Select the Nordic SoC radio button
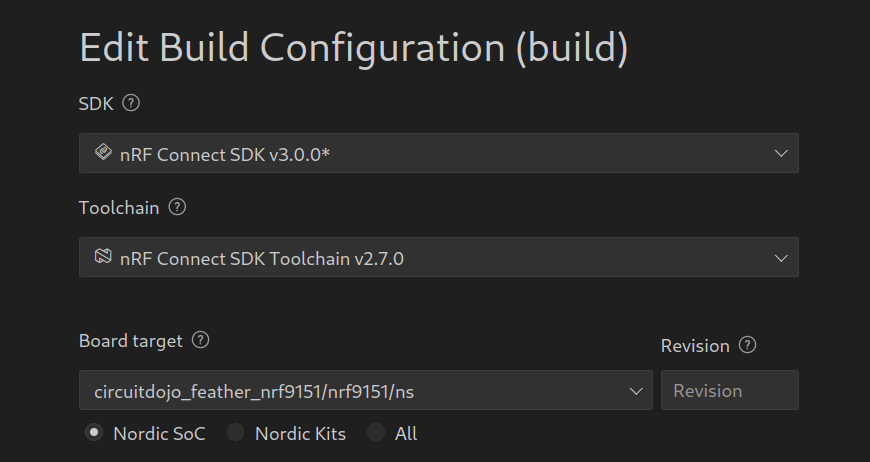 coord(94,432)
